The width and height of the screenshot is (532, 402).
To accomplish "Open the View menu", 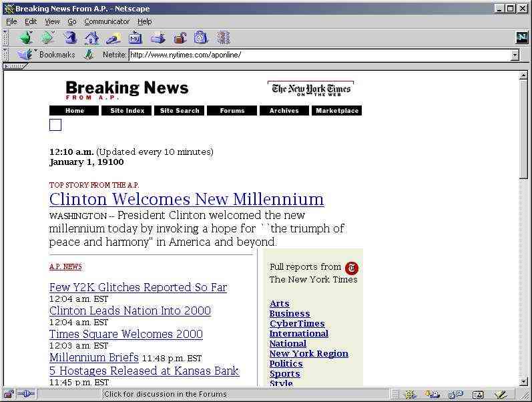I will tap(52, 21).
